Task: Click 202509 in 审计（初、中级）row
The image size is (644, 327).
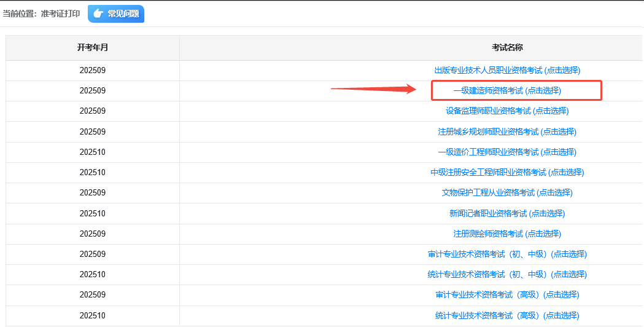Action: [x=93, y=254]
